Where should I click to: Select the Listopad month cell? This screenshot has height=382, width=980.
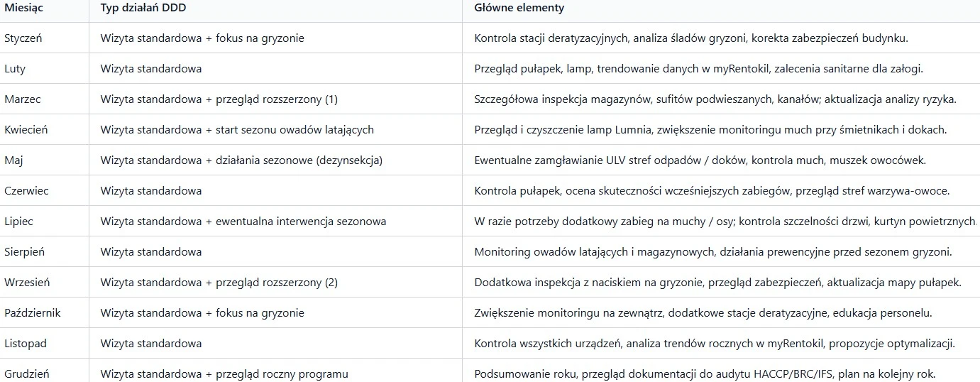[x=44, y=344]
